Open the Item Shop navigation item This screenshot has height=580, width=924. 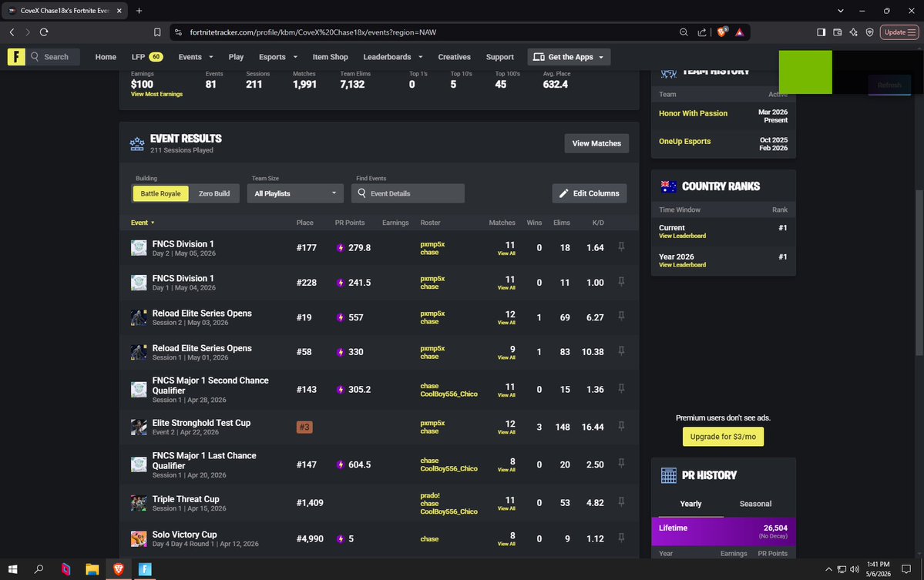pos(330,57)
